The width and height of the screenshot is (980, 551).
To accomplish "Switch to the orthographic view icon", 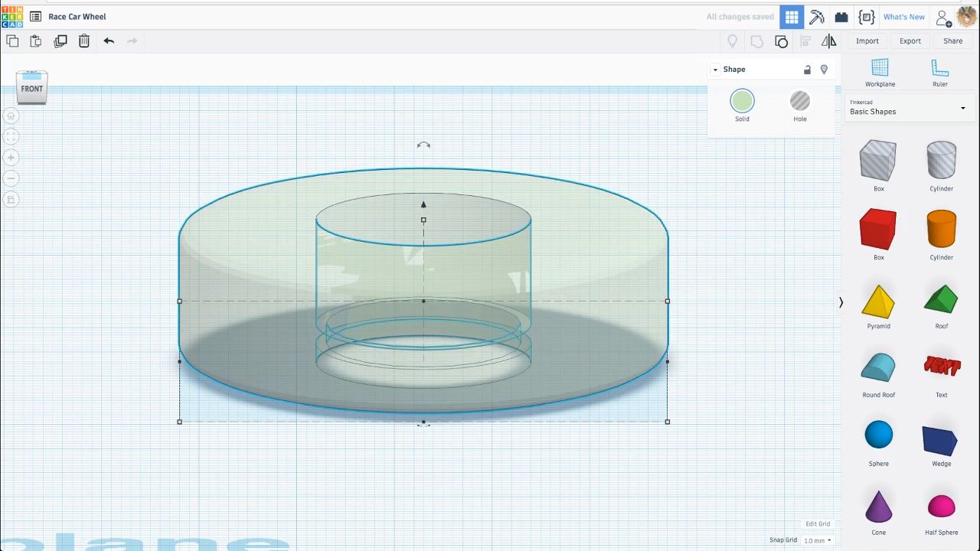I will pyautogui.click(x=11, y=199).
